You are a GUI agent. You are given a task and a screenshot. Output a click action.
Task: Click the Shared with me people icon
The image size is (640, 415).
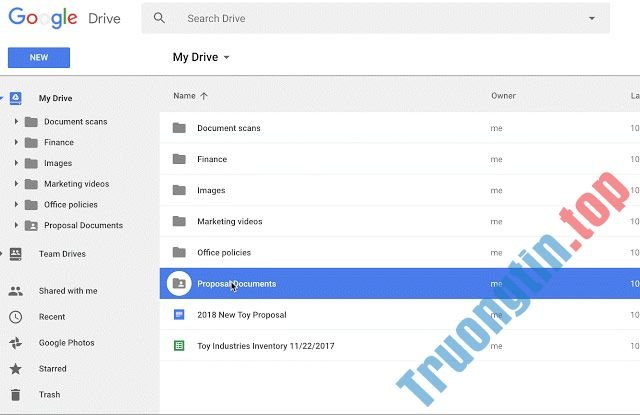coord(16,291)
